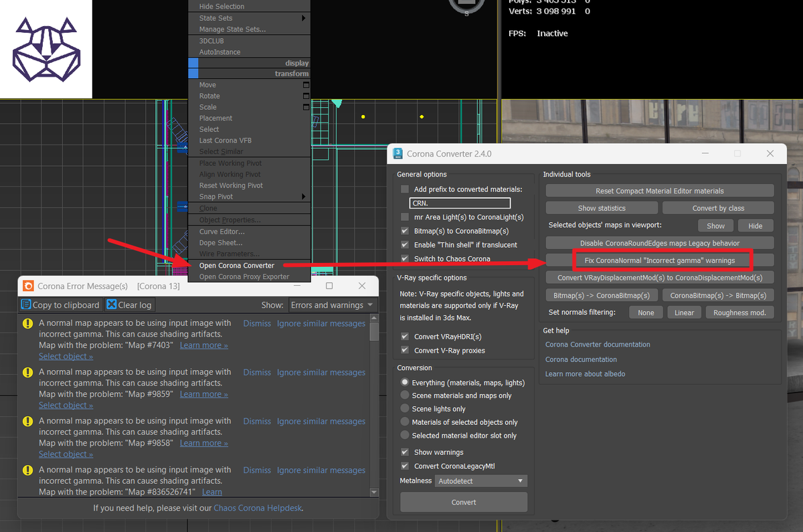This screenshot has width=803, height=532.
Task: Toggle Convert V-Ray proxies checkbox
Action: click(405, 350)
